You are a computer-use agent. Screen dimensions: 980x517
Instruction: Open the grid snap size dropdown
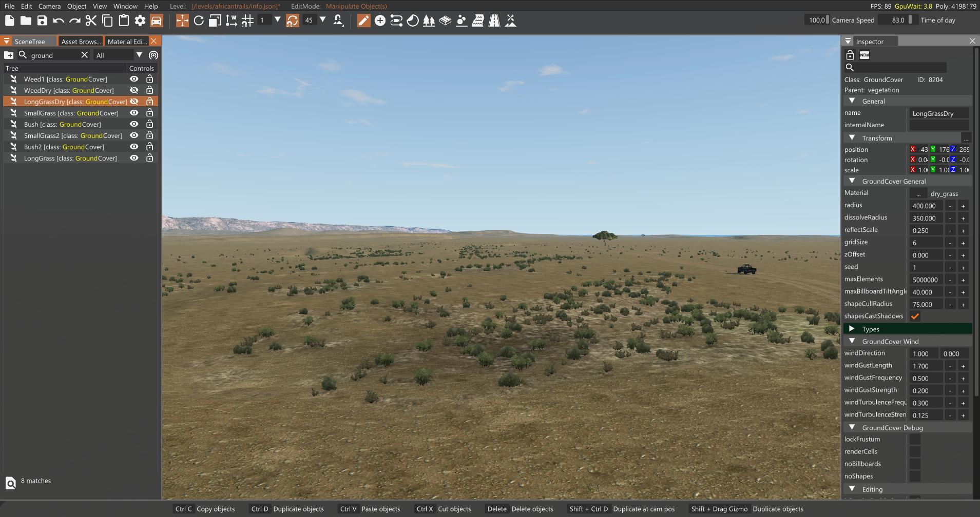click(x=278, y=20)
